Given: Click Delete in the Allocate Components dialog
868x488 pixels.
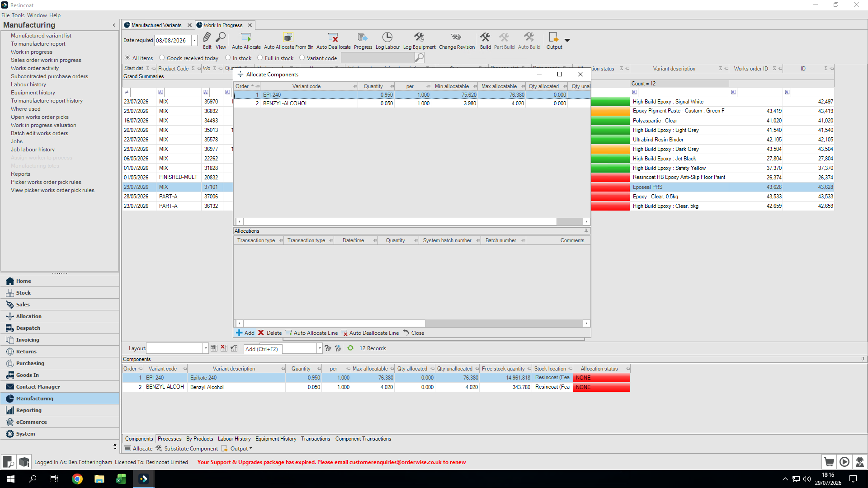Looking at the screenshot, I should [x=270, y=333].
